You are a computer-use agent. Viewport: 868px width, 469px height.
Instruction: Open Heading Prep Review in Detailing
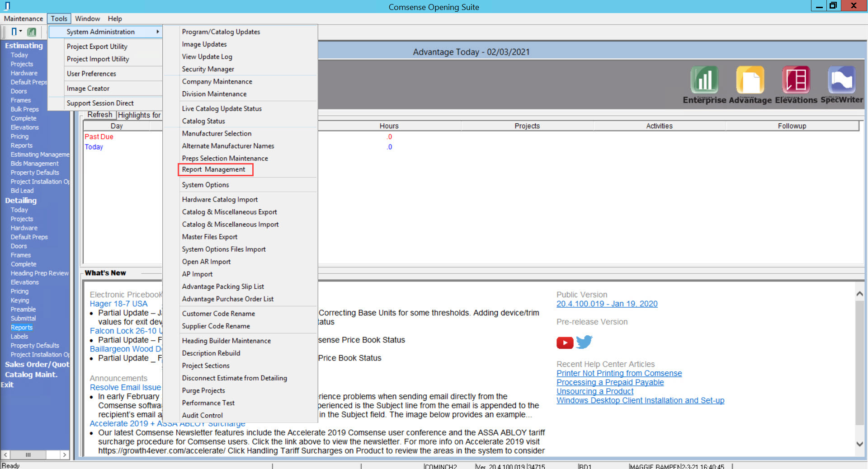[x=39, y=273]
